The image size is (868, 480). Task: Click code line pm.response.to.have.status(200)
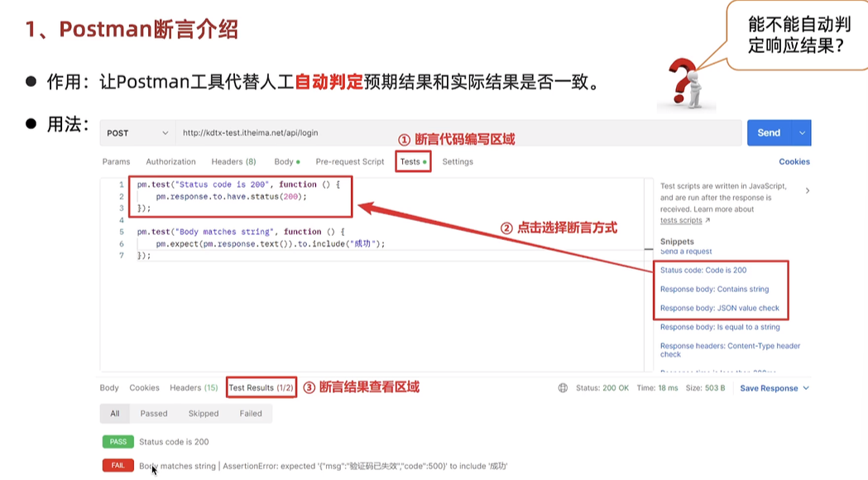(231, 196)
